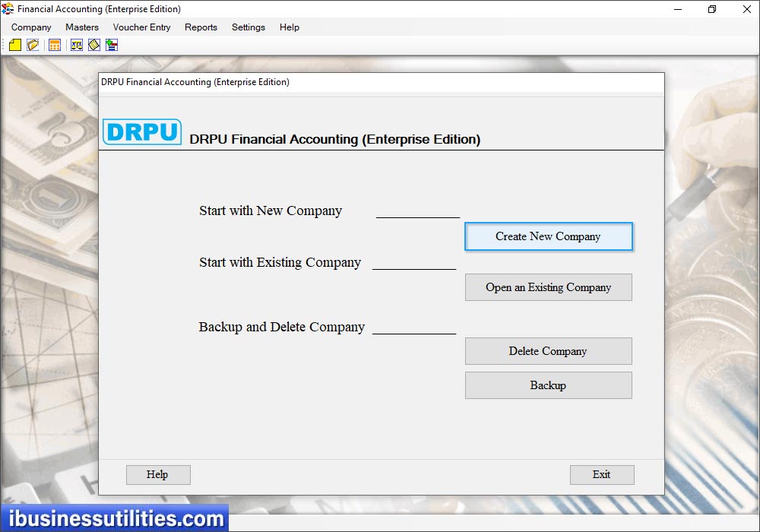Click 'Backup and Delete Company' label
This screenshot has width=760, height=532.
tap(282, 327)
